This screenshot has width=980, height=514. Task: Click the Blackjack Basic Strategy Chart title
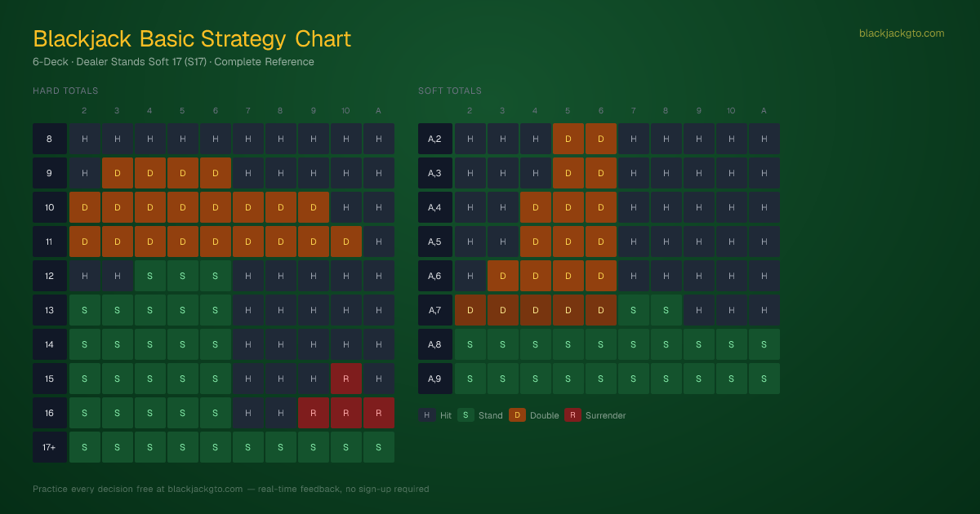point(192,38)
